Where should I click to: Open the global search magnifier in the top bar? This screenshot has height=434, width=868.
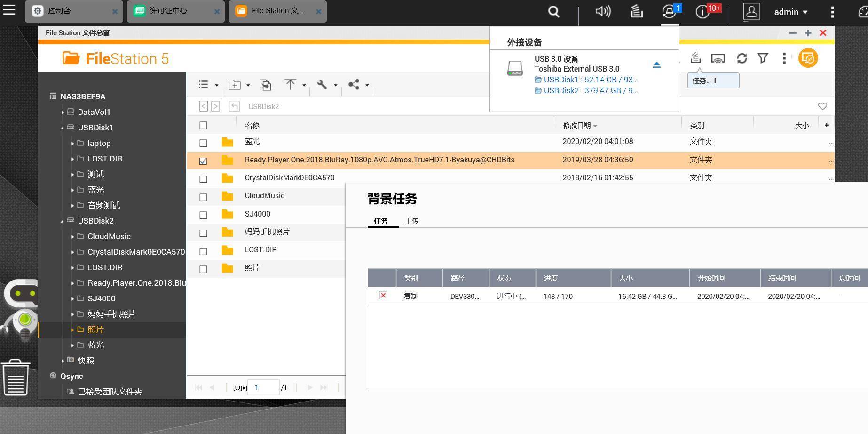[553, 11]
